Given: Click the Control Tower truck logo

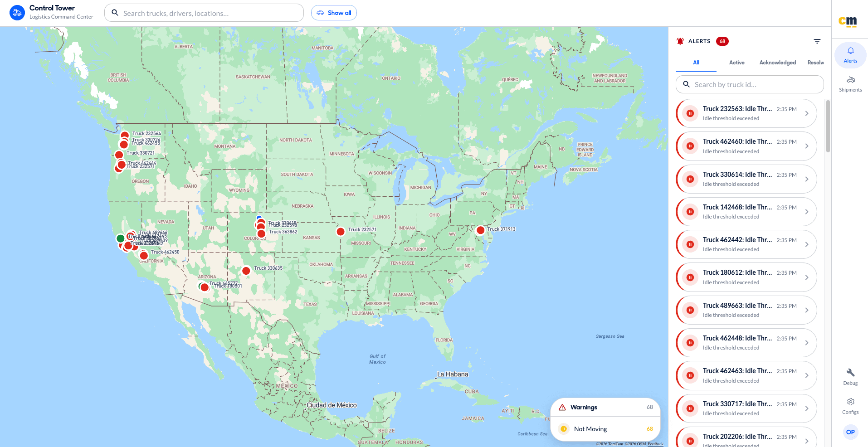Looking at the screenshot, I should (x=17, y=13).
